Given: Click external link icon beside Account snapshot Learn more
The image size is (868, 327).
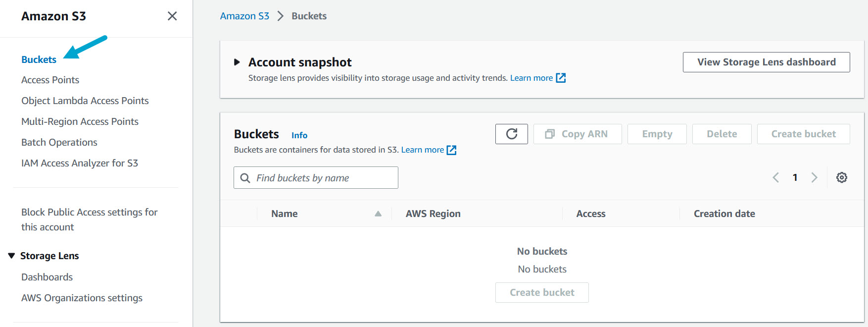Looking at the screenshot, I should [x=561, y=78].
